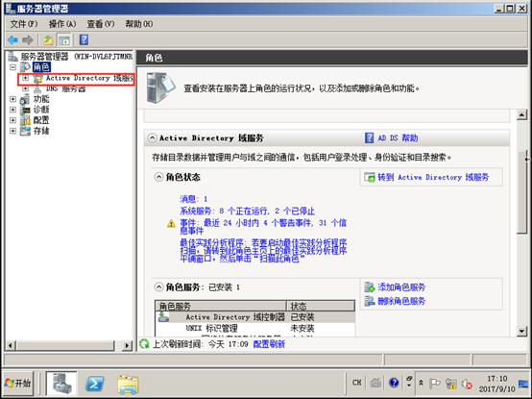Click the 存储 node icon
The image size is (532, 399).
pyautogui.click(x=25, y=131)
